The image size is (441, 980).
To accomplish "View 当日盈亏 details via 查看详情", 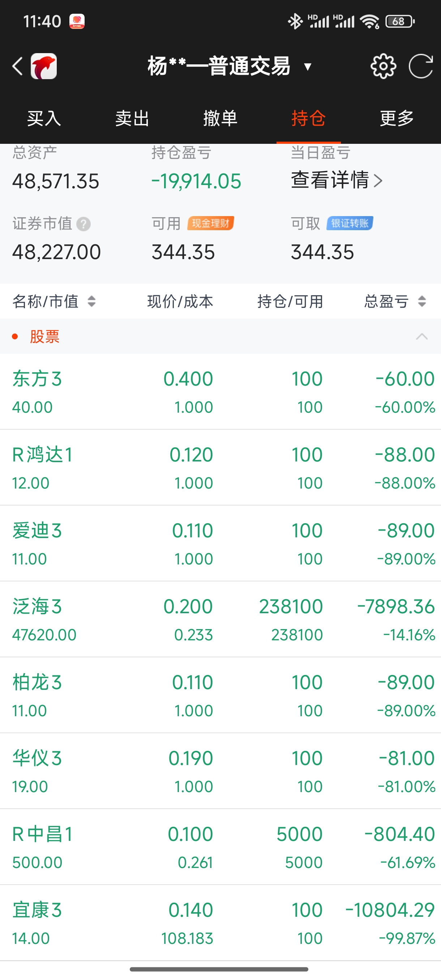I will pyautogui.click(x=337, y=180).
